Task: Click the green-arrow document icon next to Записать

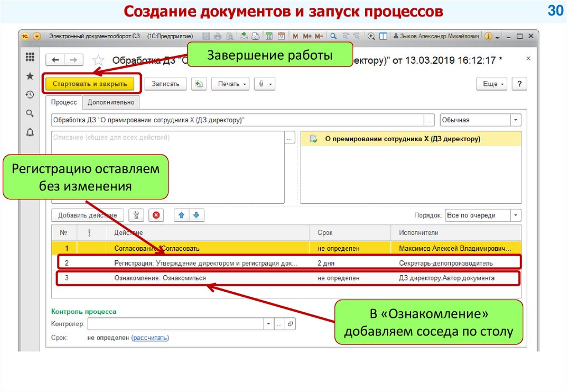Action: click(199, 84)
